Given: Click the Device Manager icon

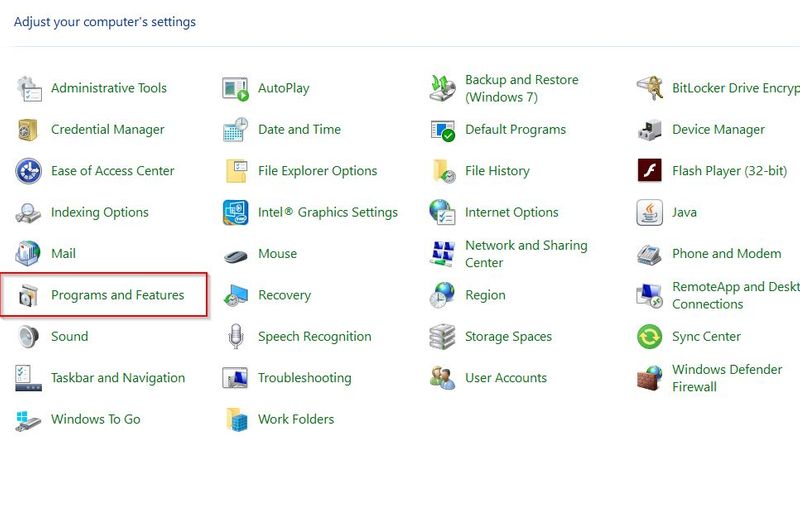Looking at the screenshot, I should click(x=650, y=130).
